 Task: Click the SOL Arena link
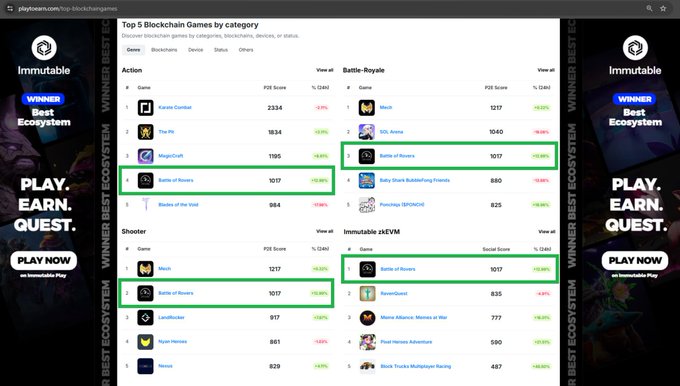pos(391,132)
